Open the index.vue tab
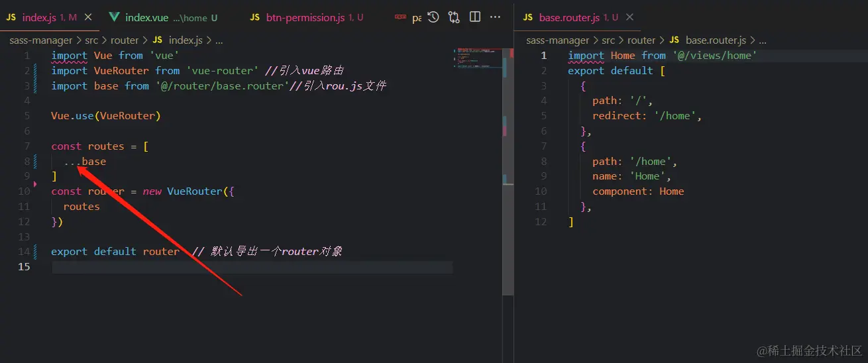Viewport: 868px width, 363px height. [x=162, y=18]
